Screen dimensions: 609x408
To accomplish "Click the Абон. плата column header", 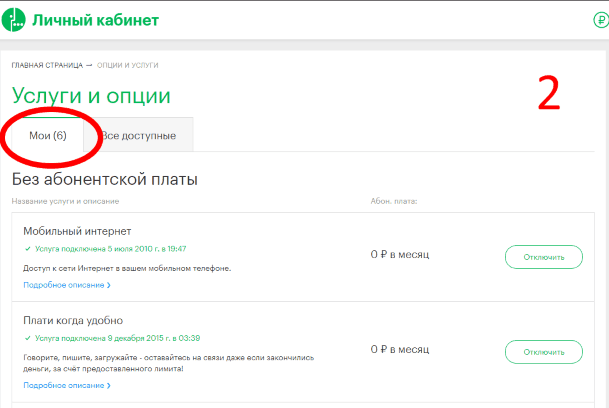I will [394, 201].
